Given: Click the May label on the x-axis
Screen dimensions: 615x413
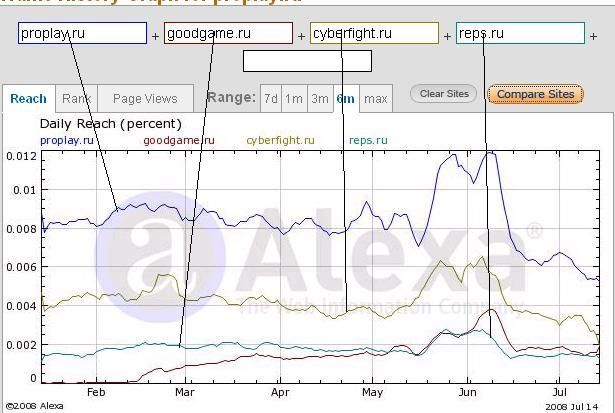Looking at the screenshot, I should click(372, 392).
